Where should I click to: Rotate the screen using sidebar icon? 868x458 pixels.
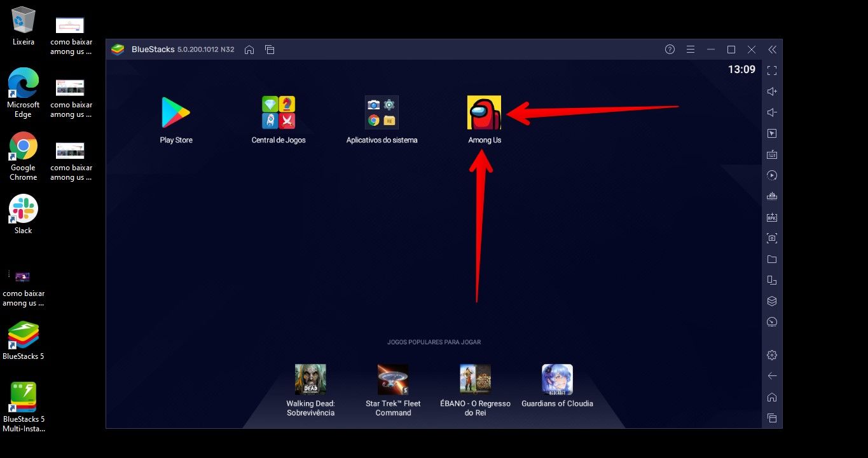coord(772,280)
